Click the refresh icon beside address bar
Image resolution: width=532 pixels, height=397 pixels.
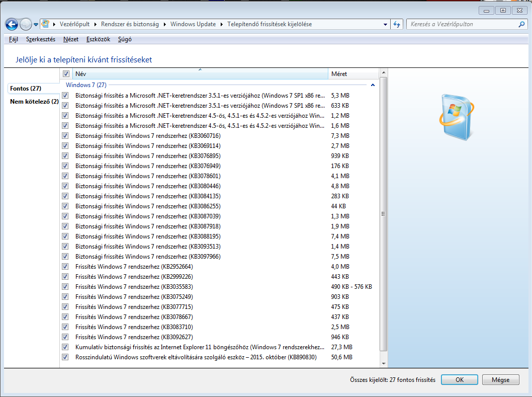point(397,24)
